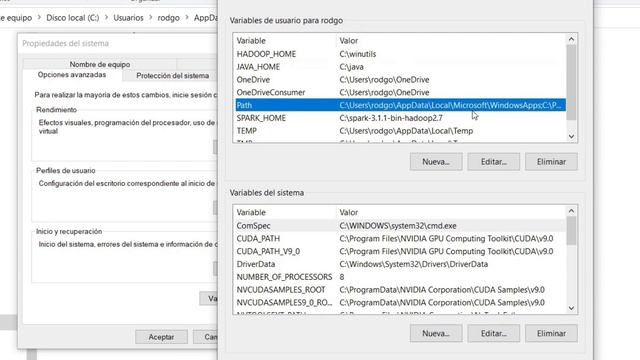Click the C:\Windows\System32\Drivers\DriverData value
Screen dimensions: 640x360
point(413,264)
